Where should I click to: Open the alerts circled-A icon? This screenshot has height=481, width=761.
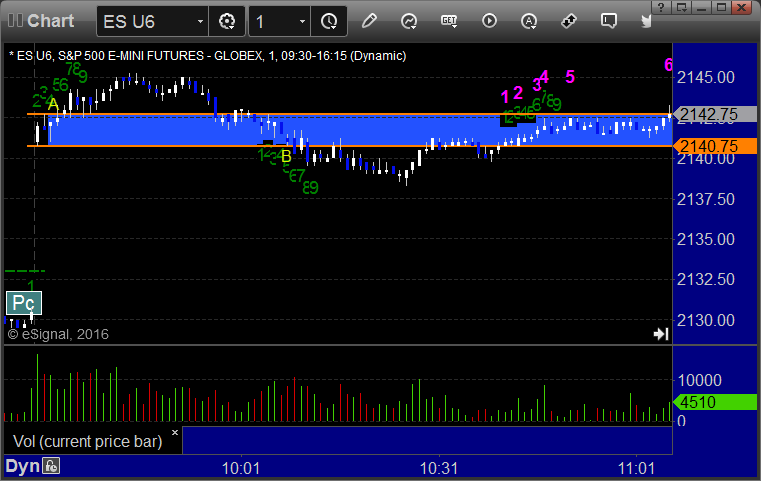[529, 21]
